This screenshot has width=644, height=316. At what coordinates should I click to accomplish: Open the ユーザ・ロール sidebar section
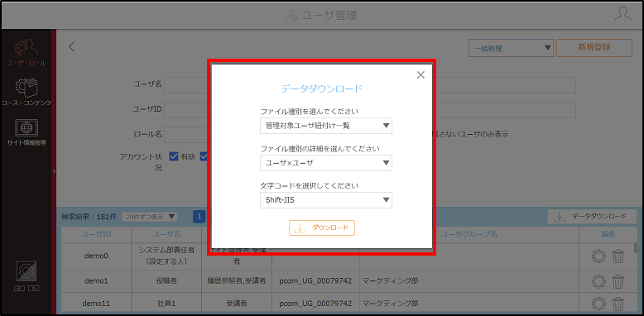[26, 52]
